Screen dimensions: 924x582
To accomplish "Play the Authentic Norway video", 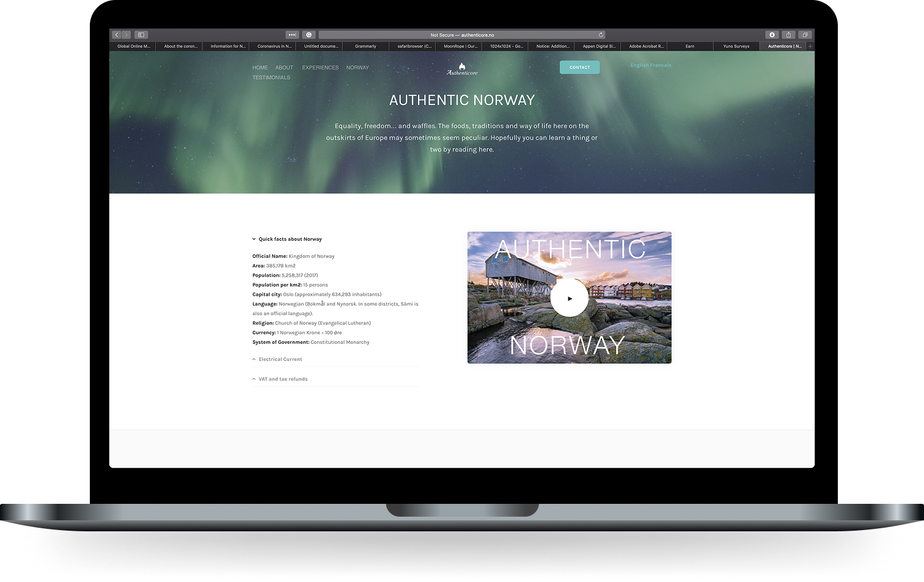I will pyautogui.click(x=569, y=297).
